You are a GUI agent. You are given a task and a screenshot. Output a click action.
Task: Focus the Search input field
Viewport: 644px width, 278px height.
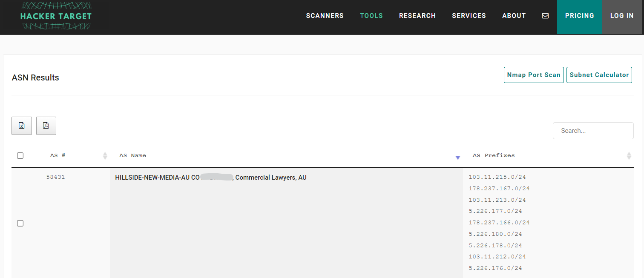(593, 131)
